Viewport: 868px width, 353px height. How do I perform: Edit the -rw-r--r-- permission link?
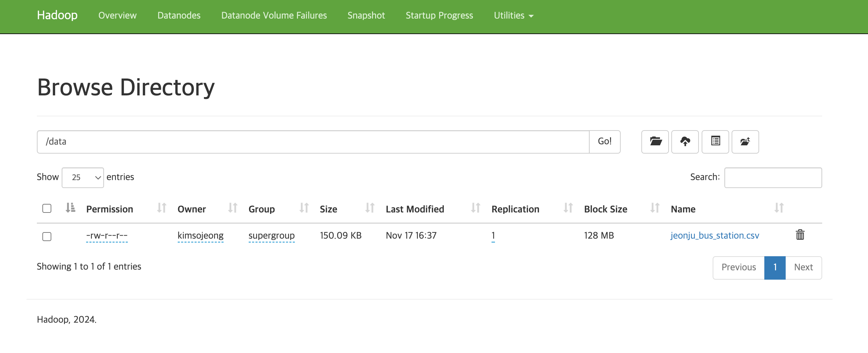[107, 236]
